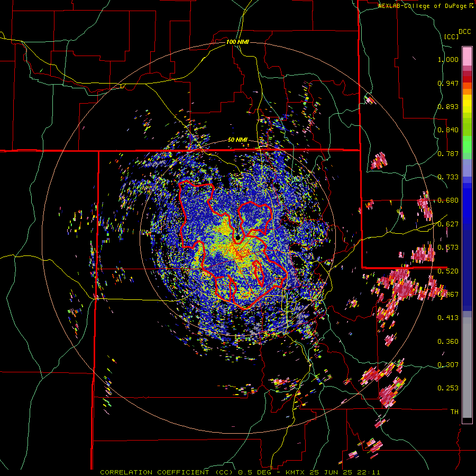This screenshot has width=476, height=476.
Task: Click the KMTX radar site identifier
Action: point(295,472)
